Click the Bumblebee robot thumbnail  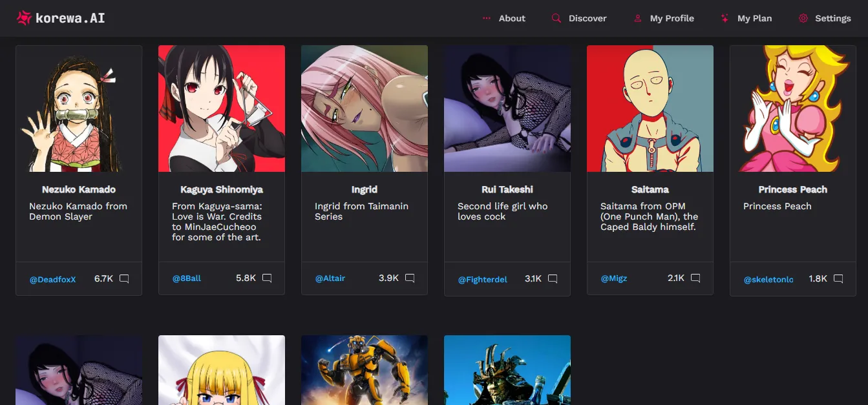[364, 370]
